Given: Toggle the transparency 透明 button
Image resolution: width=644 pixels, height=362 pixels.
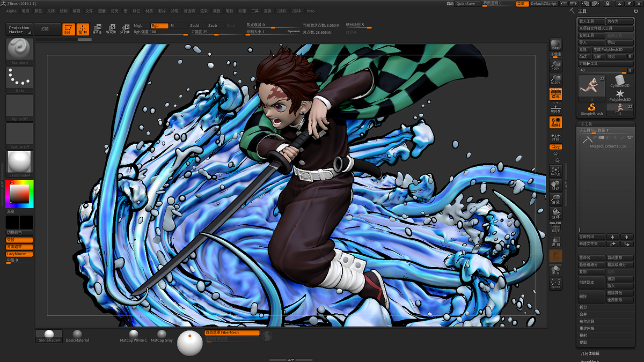Looking at the screenshot, I should [555, 241].
